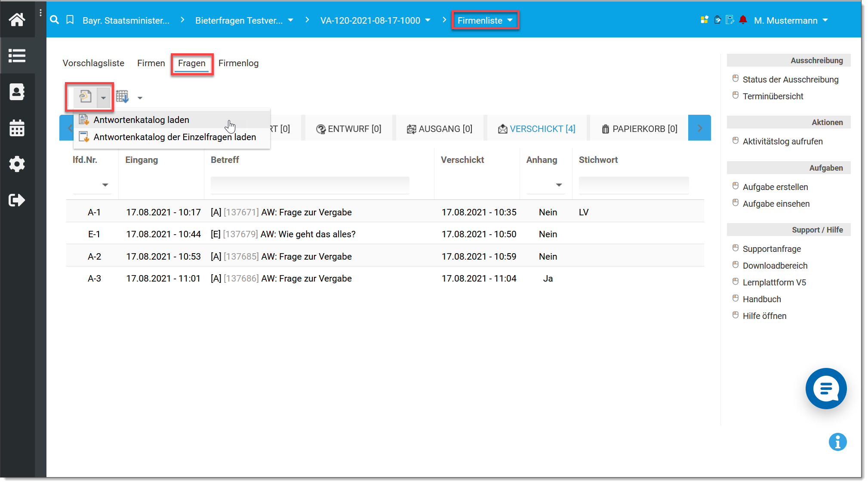Click Bayr. Staatsminister... breadcrumb link
Image resolution: width=868 pixels, height=484 pixels.
[x=126, y=21]
